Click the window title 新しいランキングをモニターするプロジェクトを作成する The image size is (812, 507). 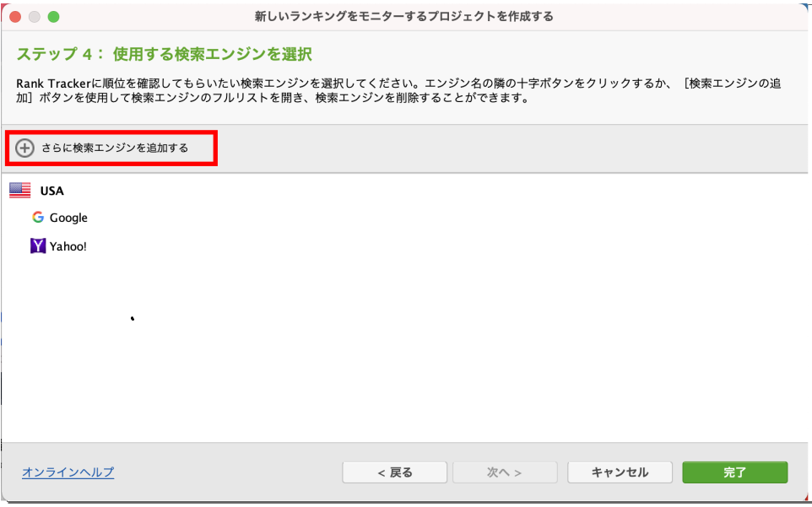point(404,17)
